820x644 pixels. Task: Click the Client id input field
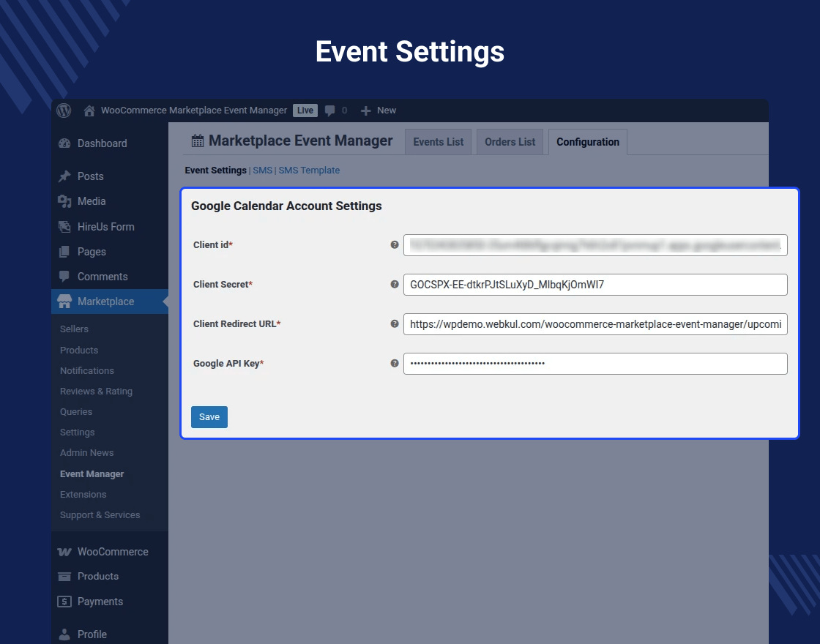coord(595,245)
